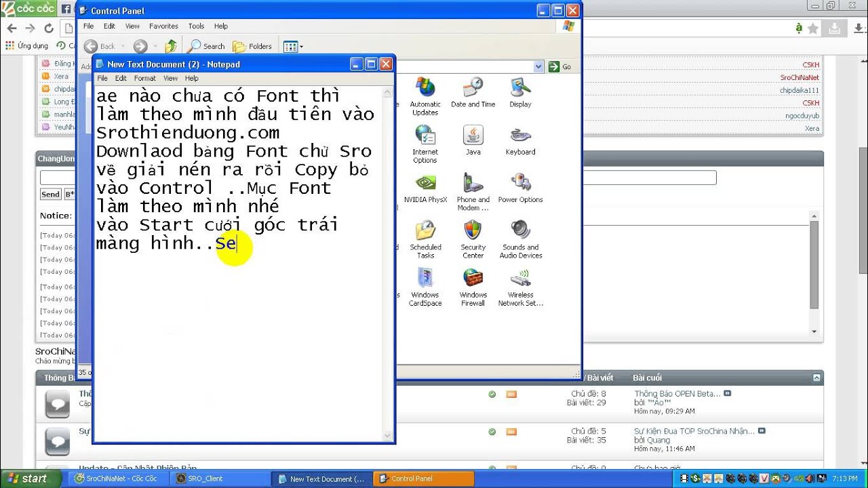Open Scheduled Tasks icon
This screenshot has height=488, width=868.
coord(425,239)
